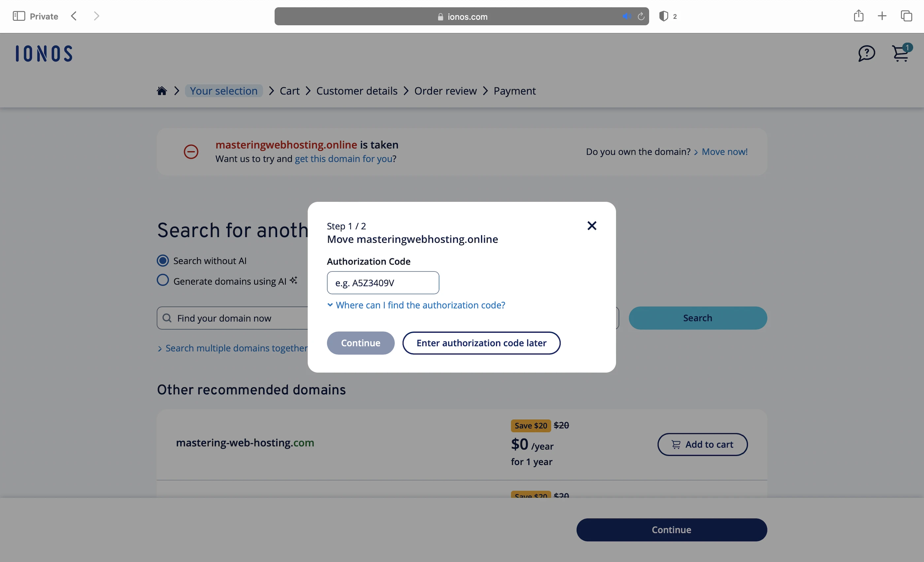Click the Move now! link
This screenshot has width=924, height=562.
[x=724, y=152]
